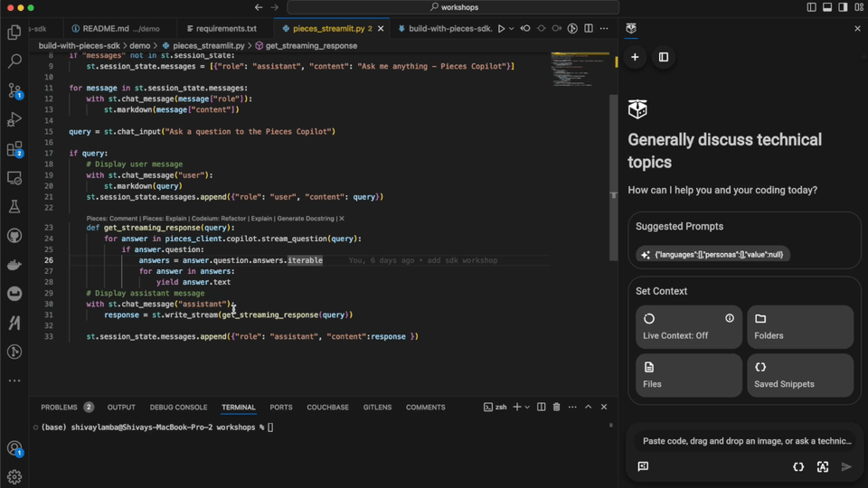Open the chat feedback icon at bottom left
Viewport: 868px width, 488px height.
pyautogui.click(x=643, y=466)
